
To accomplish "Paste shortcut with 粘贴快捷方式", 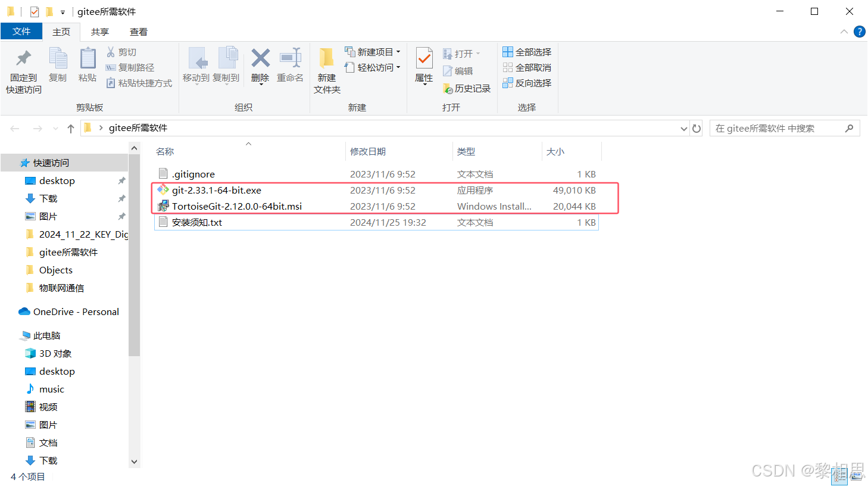I will (x=139, y=83).
